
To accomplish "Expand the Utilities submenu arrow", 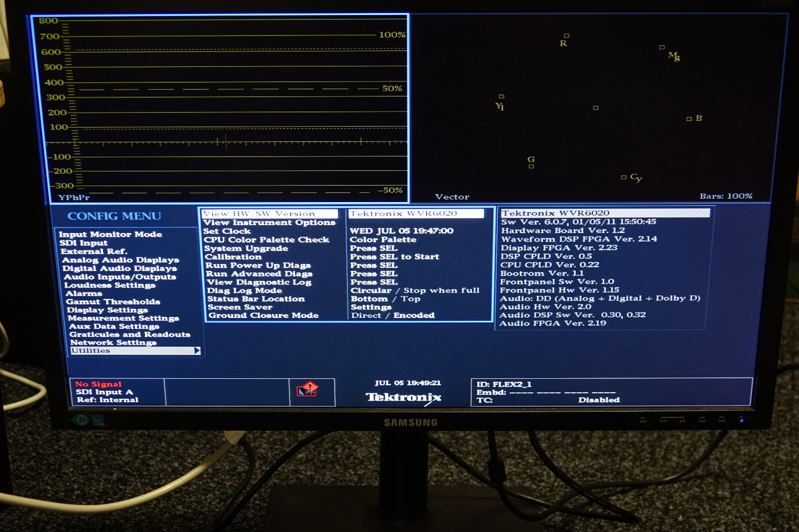I will [197, 351].
